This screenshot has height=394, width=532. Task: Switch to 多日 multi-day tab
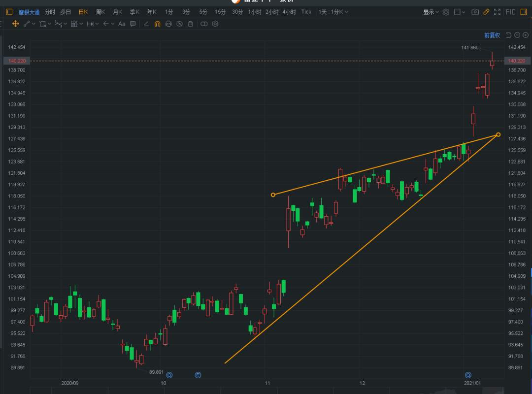pos(66,12)
